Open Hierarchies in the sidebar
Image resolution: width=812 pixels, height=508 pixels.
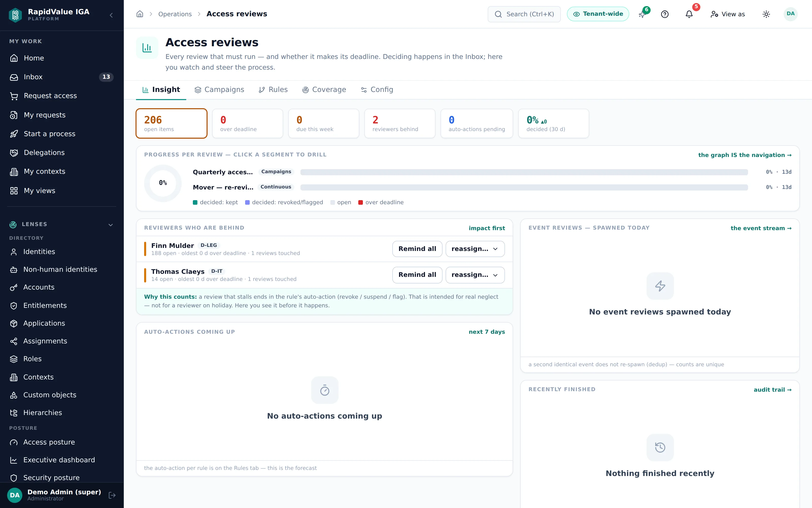click(x=62, y=412)
